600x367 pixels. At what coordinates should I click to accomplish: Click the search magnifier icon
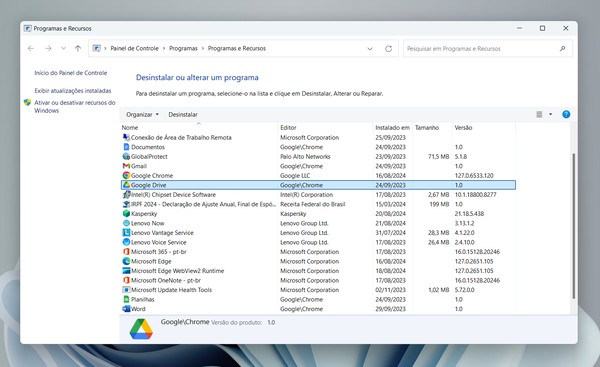click(x=562, y=49)
